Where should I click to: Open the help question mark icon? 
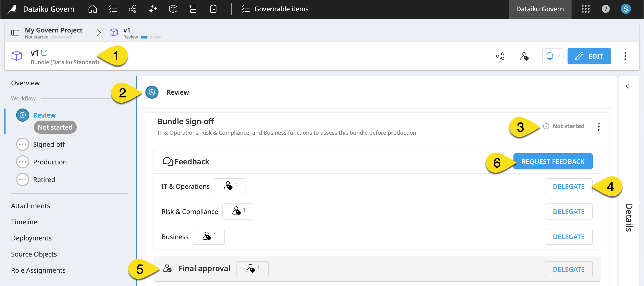(x=606, y=9)
